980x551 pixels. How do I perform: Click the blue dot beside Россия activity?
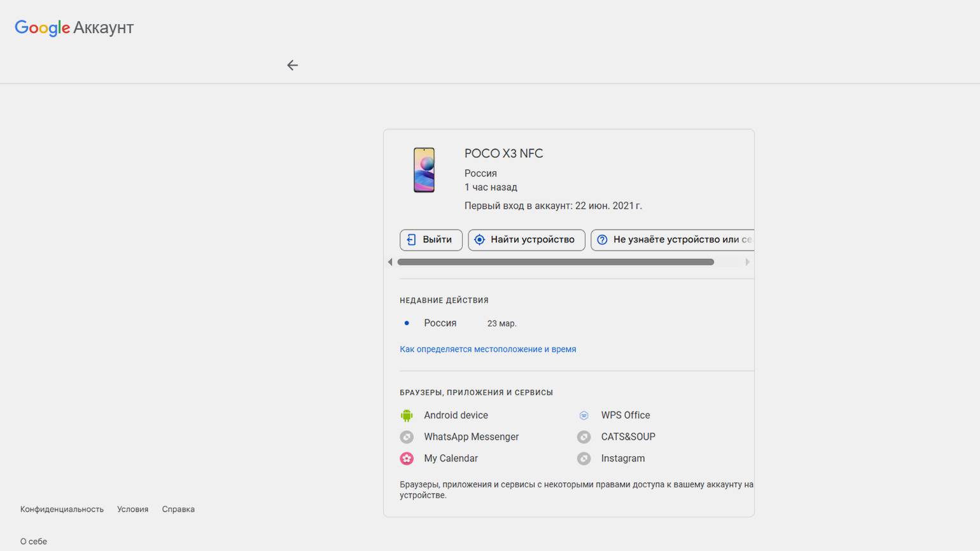[x=407, y=323]
